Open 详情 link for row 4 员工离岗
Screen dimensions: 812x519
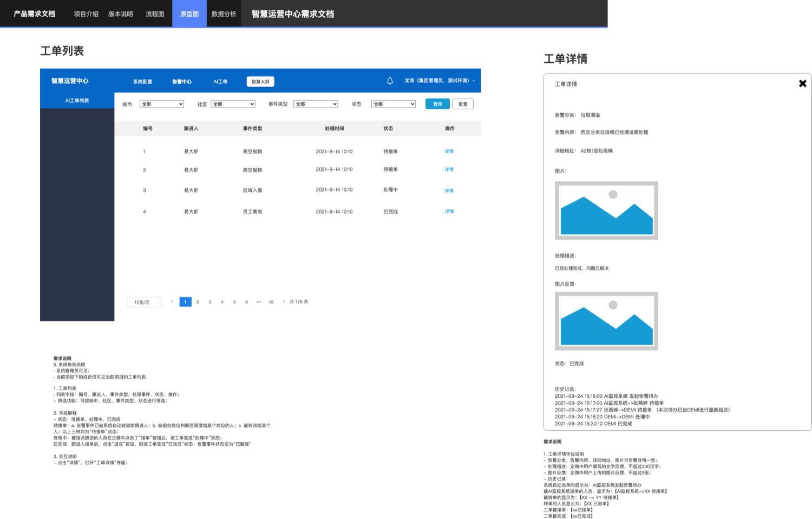point(449,212)
